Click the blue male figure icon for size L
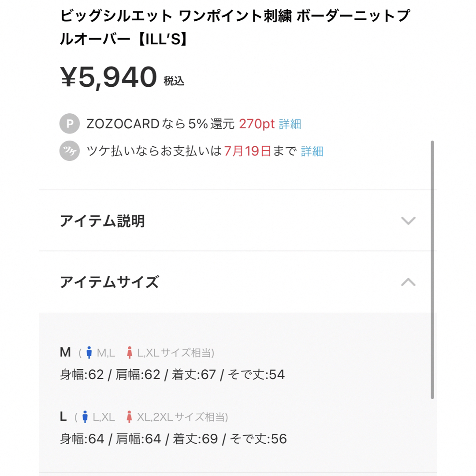This screenshot has height=476, width=476. pos(85,417)
